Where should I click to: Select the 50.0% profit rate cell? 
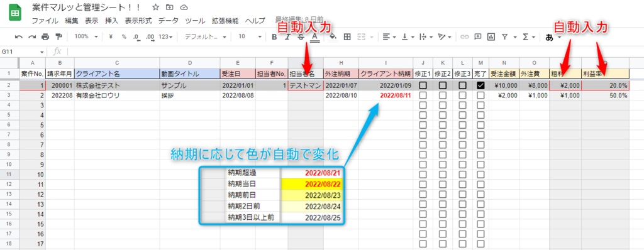[606, 95]
